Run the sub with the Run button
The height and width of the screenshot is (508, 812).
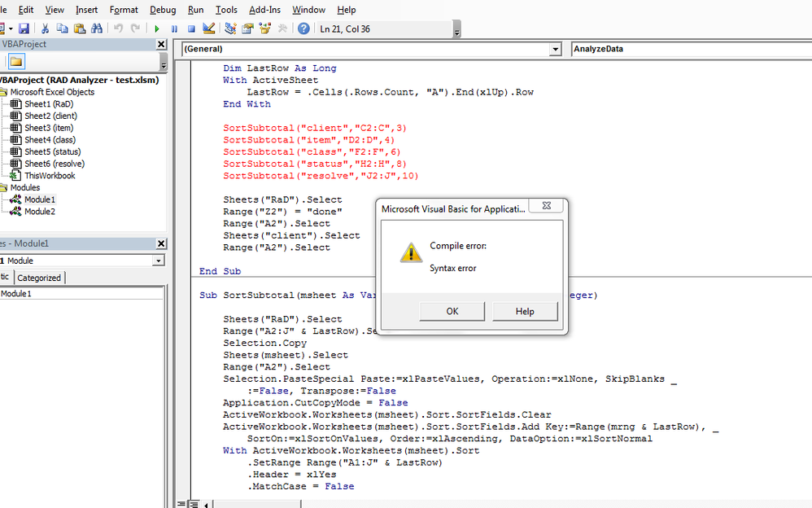point(155,28)
